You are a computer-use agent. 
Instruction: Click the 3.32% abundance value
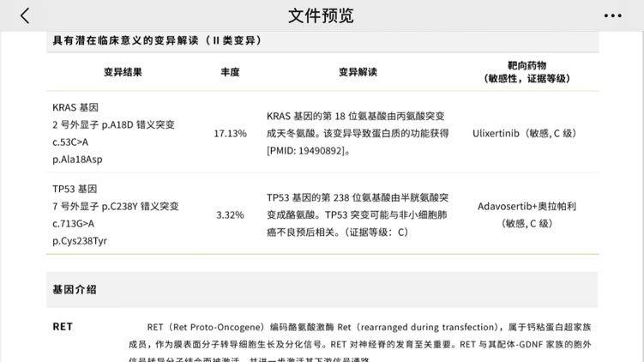pyautogui.click(x=230, y=214)
